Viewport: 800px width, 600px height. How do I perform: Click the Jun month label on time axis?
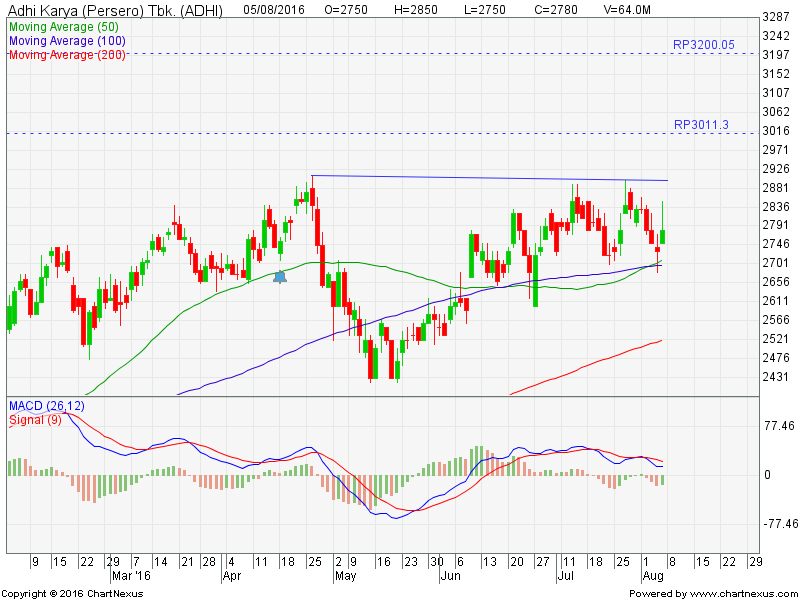coord(451,576)
